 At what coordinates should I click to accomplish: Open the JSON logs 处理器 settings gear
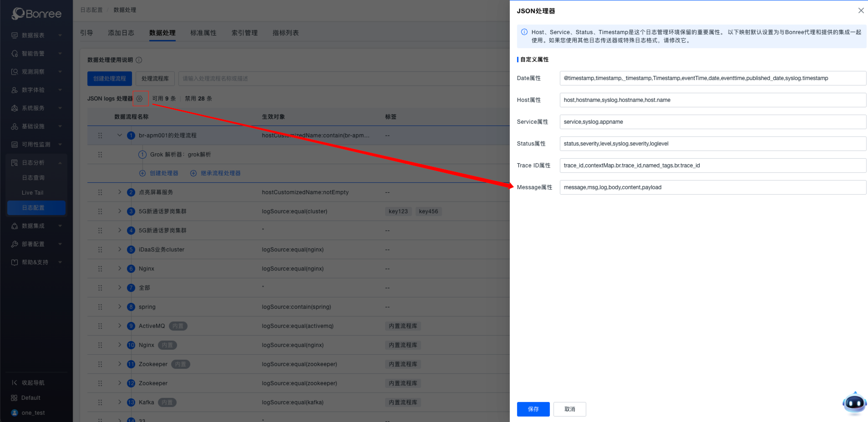click(x=140, y=98)
